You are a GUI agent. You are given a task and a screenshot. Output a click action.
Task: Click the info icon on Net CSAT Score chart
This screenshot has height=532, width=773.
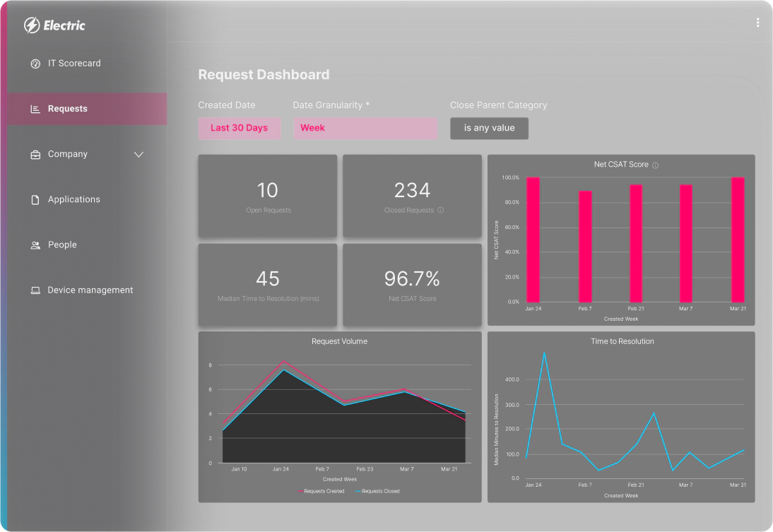[x=654, y=164]
